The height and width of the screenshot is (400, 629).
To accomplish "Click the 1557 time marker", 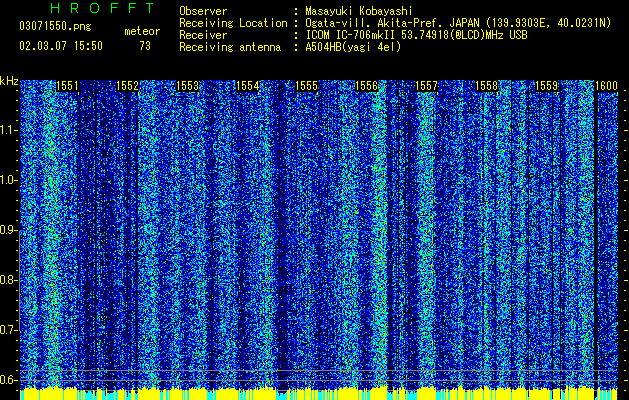I will point(426,86).
